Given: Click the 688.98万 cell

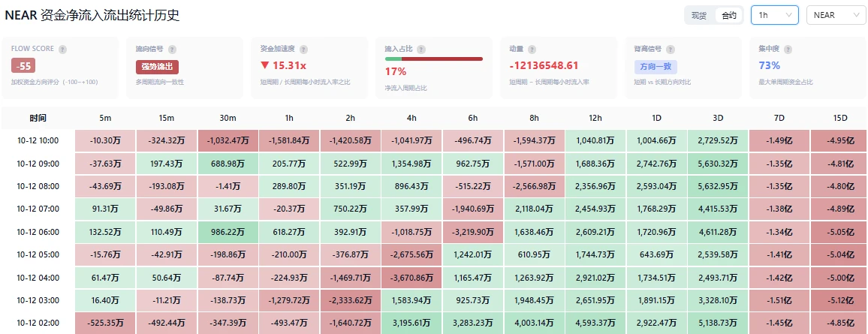Looking at the screenshot, I should pos(228,163).
